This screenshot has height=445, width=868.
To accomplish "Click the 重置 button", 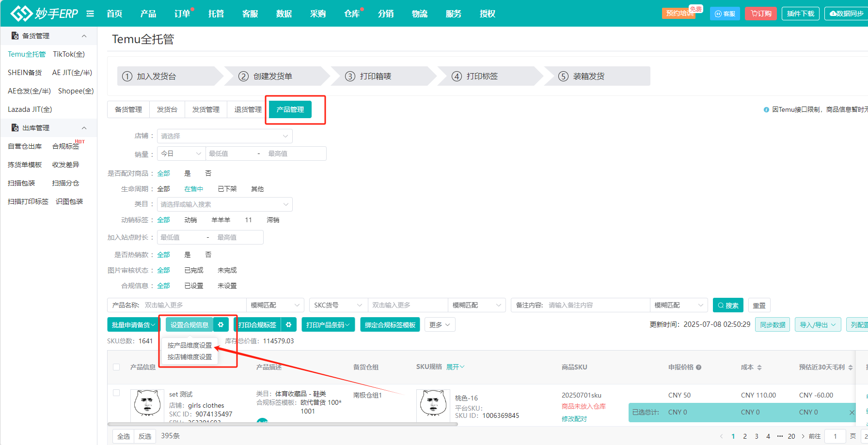I will tap(759, 305).
